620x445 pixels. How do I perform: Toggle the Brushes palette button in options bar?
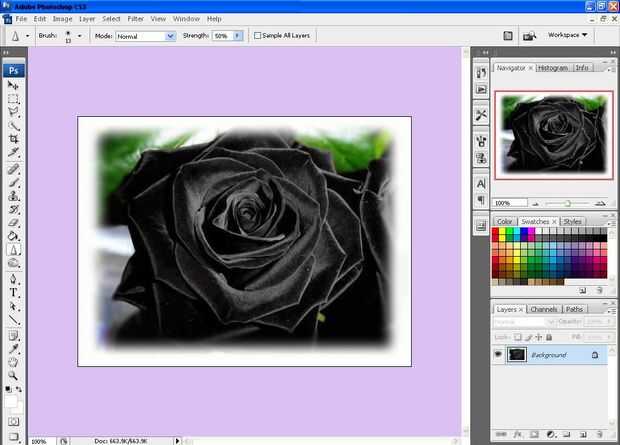point(508,36)
